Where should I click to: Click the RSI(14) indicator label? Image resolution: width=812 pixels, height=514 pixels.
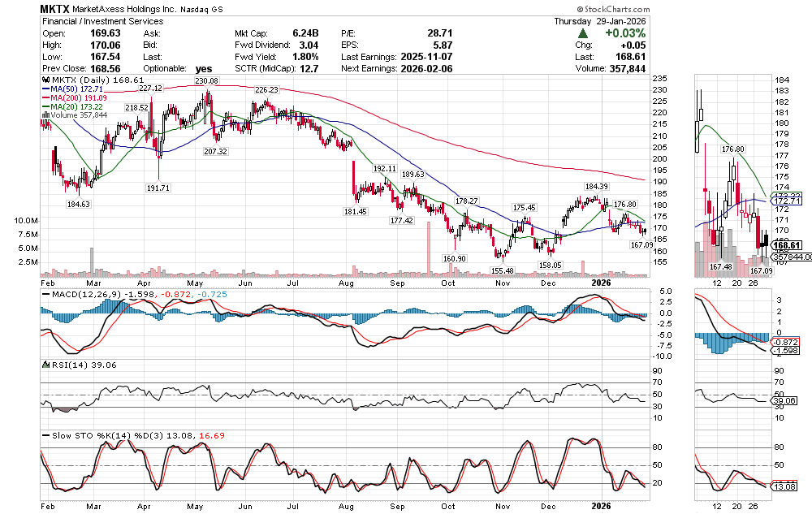pyautogui.click(x=68, y=365)
